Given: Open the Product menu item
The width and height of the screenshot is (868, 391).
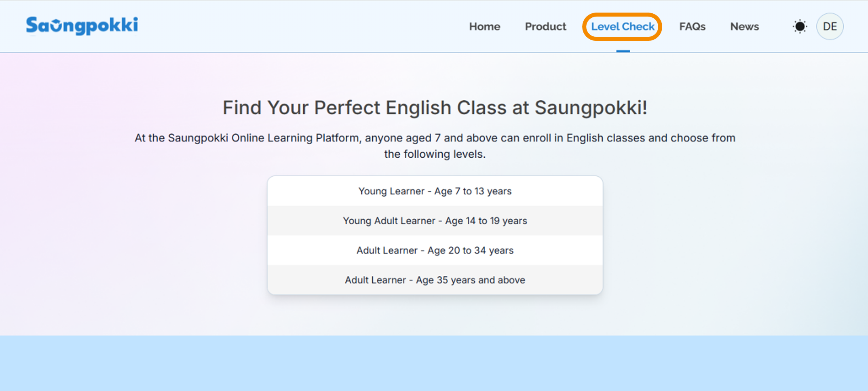Looking at the screenshot, I should [545, 27].
